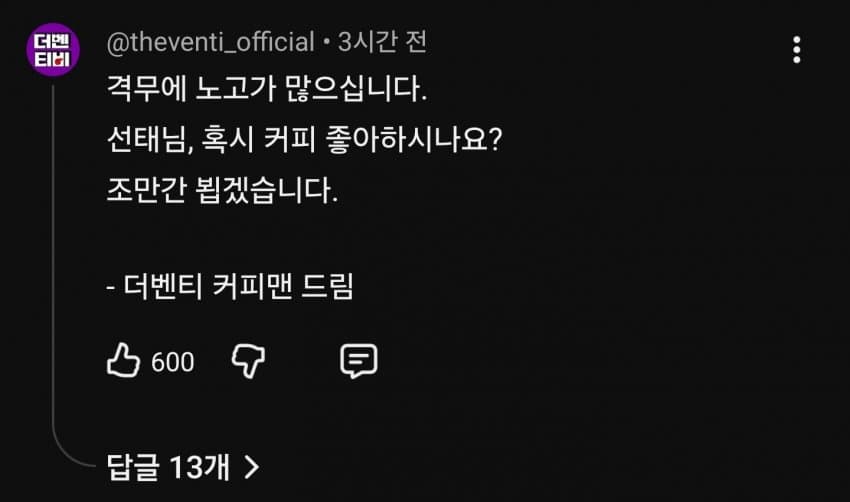Click the 3시간 전 timestamp

(383, 42)
